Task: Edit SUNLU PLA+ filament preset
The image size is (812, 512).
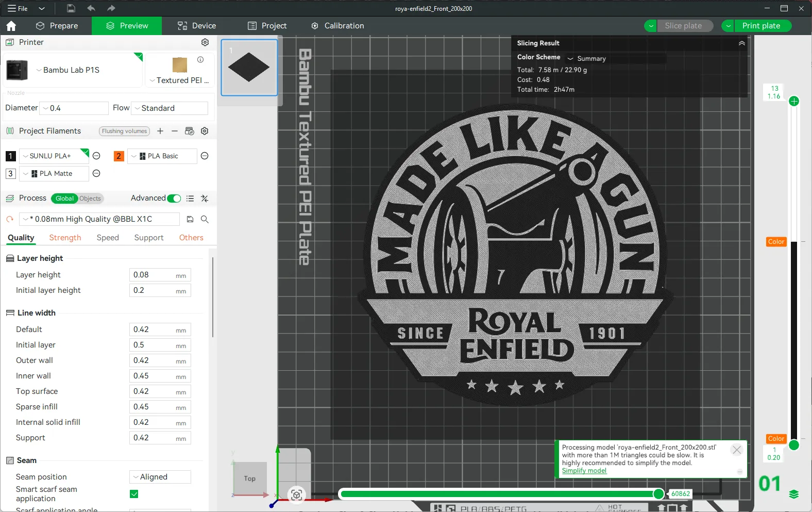Action: 96,156
